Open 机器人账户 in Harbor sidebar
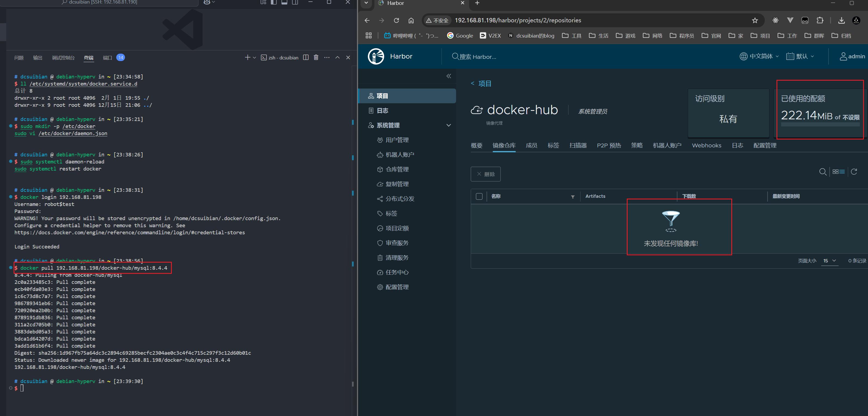Image resolution: width=868 pixels, height=416 pixels. tap(396, 155)
